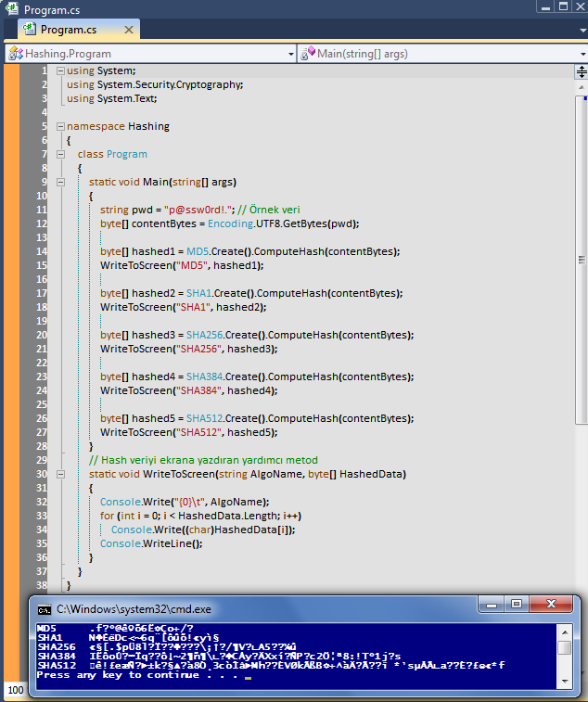The width and height of the screenshot is (588, 702).
Task: Collapse the using directives block
Action: tap(60, 71)
